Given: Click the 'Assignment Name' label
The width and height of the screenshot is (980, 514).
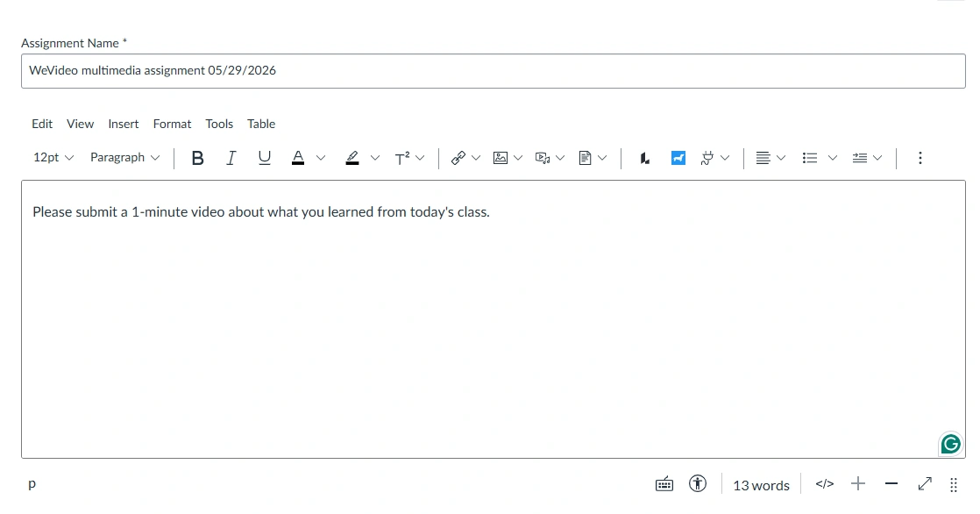Looking at the screenshot, I should [x=74, y=43].
